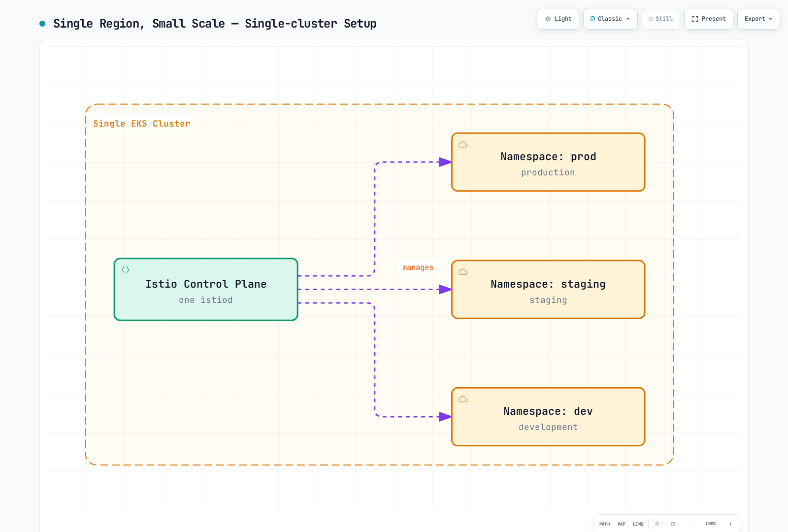The height and width of the screenshot is (532, 788).
Task: Select the Namespace: prod node
Action: [x=548, y=162]
